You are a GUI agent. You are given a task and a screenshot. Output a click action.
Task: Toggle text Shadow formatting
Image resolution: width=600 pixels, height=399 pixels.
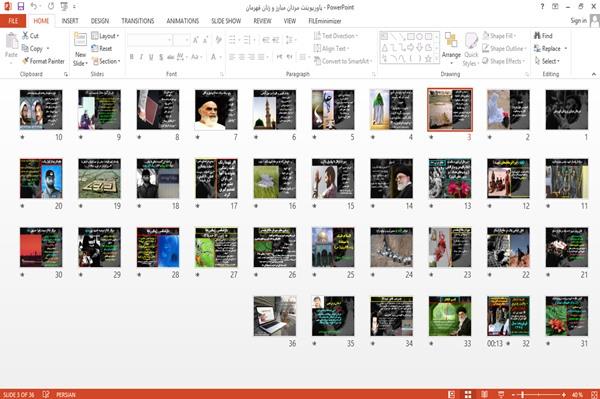161,57
